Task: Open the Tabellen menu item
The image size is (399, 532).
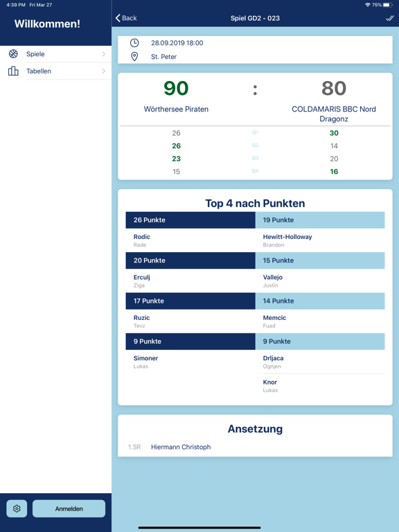Action: (55, 71)
